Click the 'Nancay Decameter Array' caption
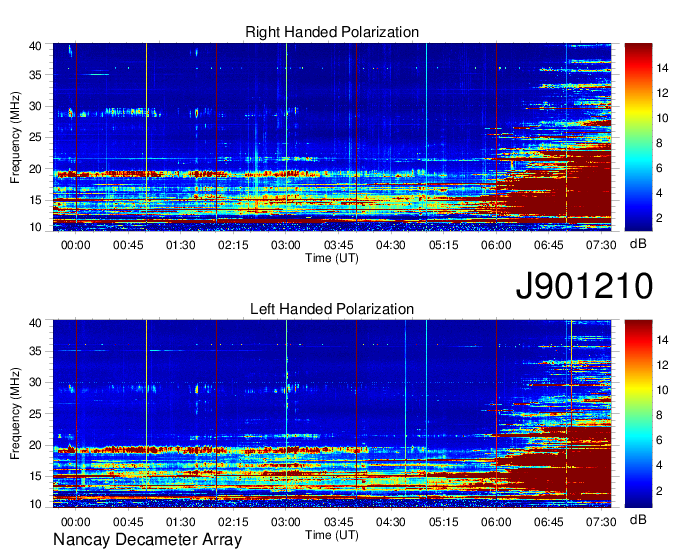 147,539
